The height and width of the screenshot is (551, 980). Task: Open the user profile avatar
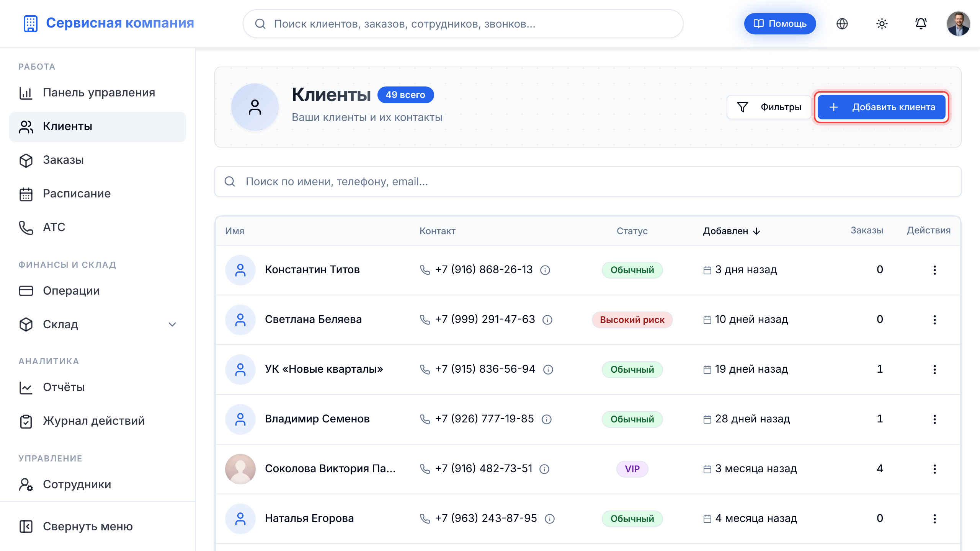pos(958,24)
